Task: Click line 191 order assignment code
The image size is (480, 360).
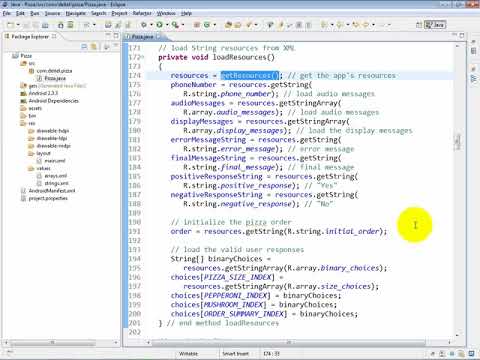Action: (279, 231)
